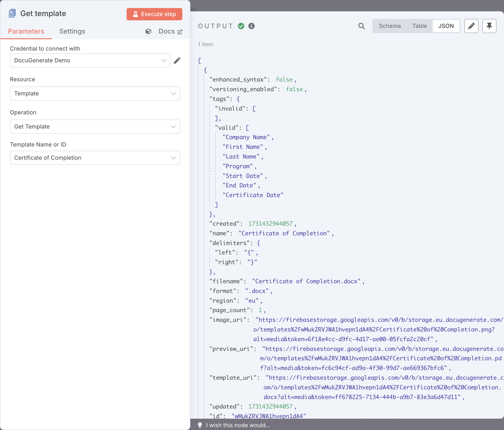Screen dimensions: 504x430
Task: Open the DocuGenerate Demo credential dropdown
Action: pos(90,60)
